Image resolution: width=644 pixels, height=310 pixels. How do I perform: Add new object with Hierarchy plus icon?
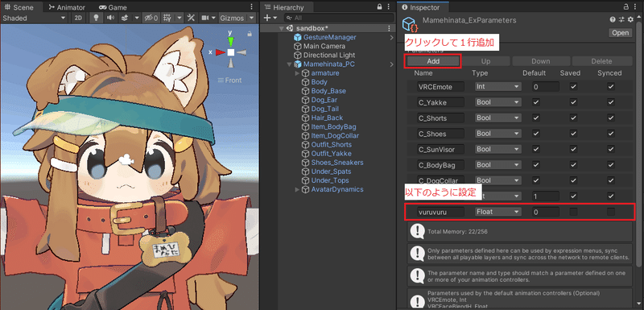tap(267, 18)
